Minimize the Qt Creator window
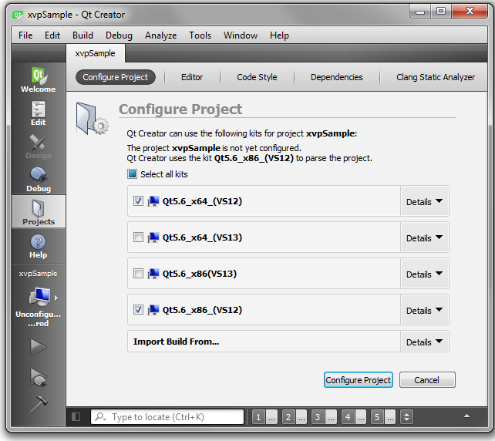 [x=420, y=12]
